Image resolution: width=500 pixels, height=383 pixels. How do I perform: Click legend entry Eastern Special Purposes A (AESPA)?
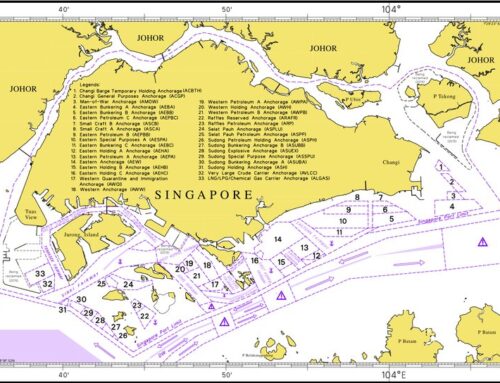(x=119, y=140)
